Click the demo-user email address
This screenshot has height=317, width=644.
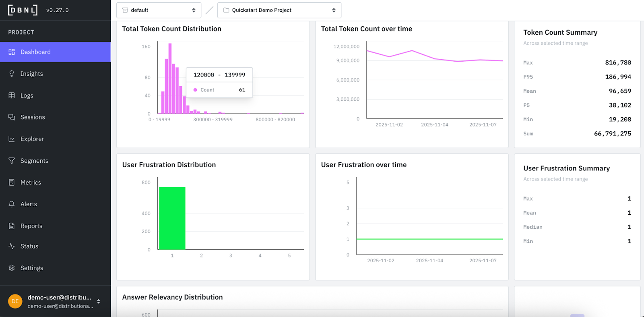tap(60, 306)
